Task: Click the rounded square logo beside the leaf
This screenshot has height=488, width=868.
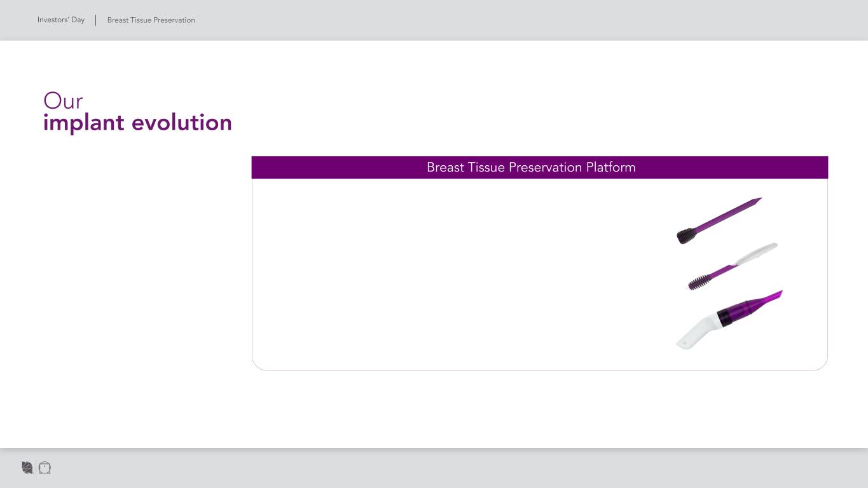Action: coord(45,468)
